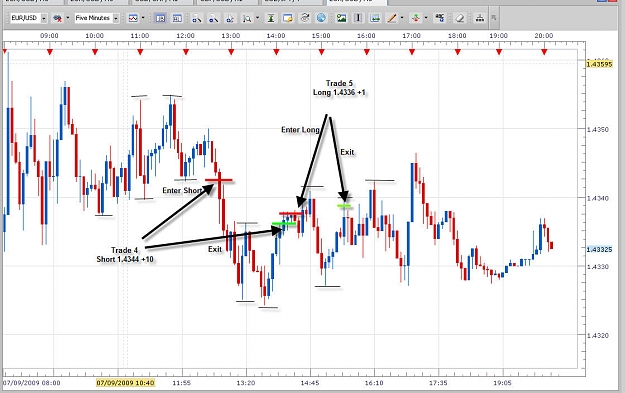The image size is (625, 393).
Task: Click the chart type line icon
Action: click(x=133, y=18)
